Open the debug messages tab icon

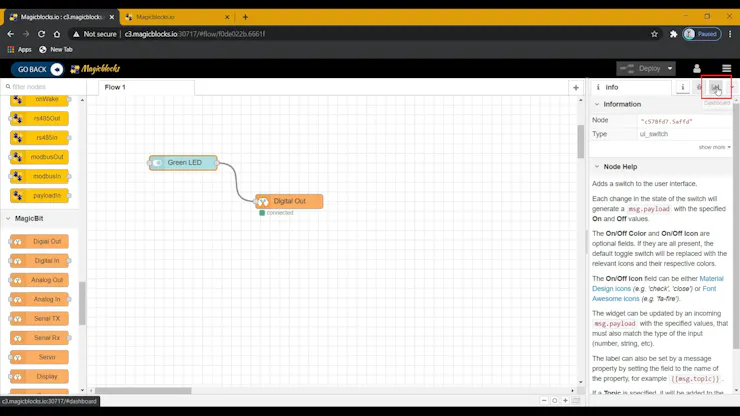coord(699,87)
